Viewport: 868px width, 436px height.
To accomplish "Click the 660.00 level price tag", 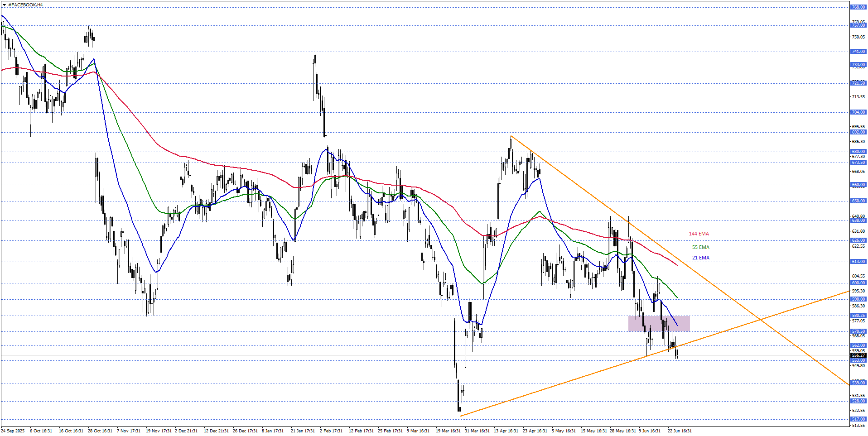I will [858, 185].
